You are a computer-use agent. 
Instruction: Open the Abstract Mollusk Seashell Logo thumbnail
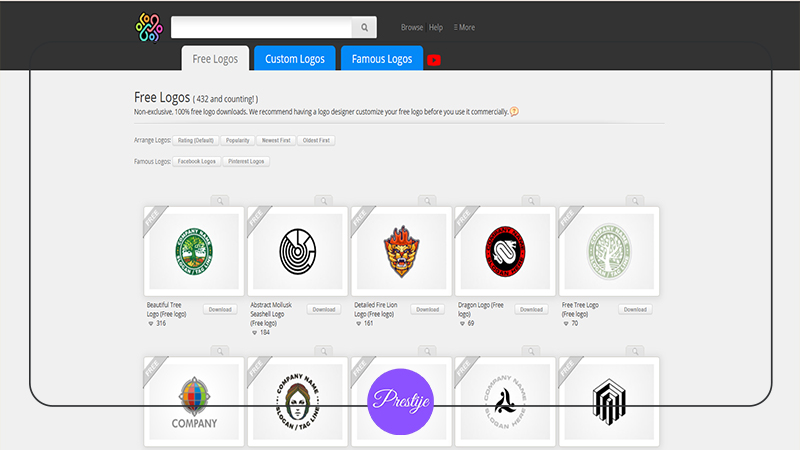pyautogui.click(x=298, y=252)
